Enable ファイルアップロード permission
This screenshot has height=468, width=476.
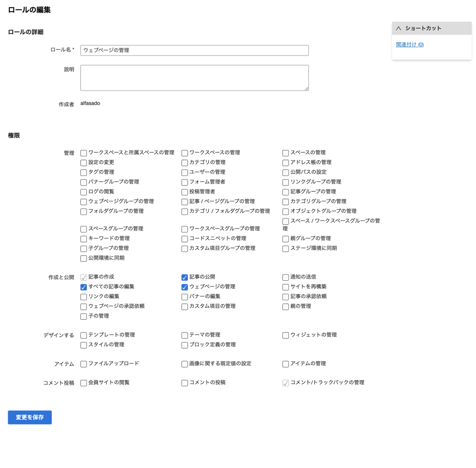click(x=84, y=364)
